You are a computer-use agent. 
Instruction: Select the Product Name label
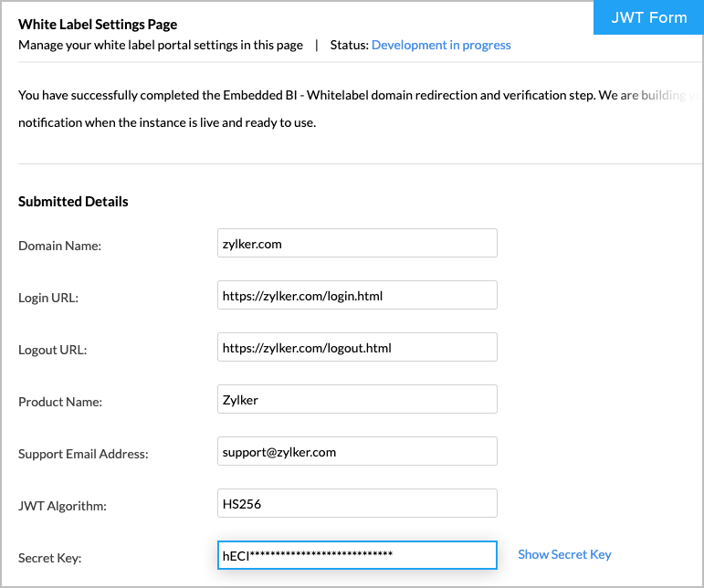pos(60,402)
